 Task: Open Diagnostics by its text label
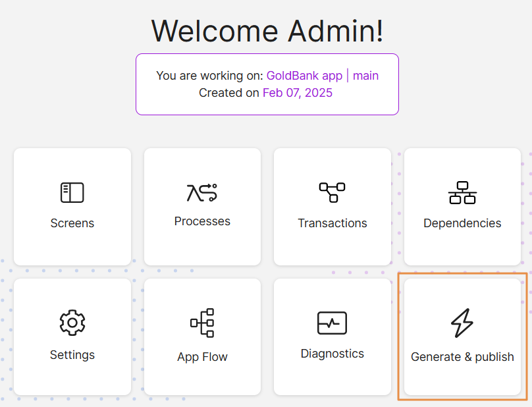click(x=332, y=354)
